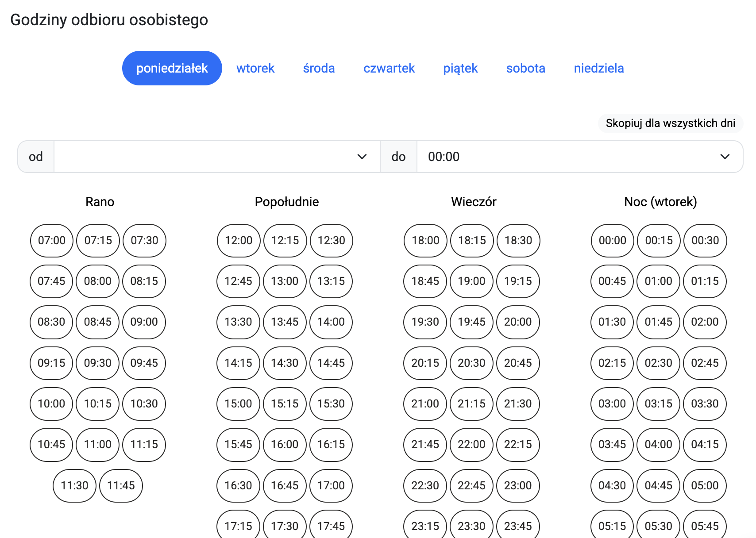Select the 09:30 time slot
Viewport: 756px width, 538px height.
tap(98, 363)
